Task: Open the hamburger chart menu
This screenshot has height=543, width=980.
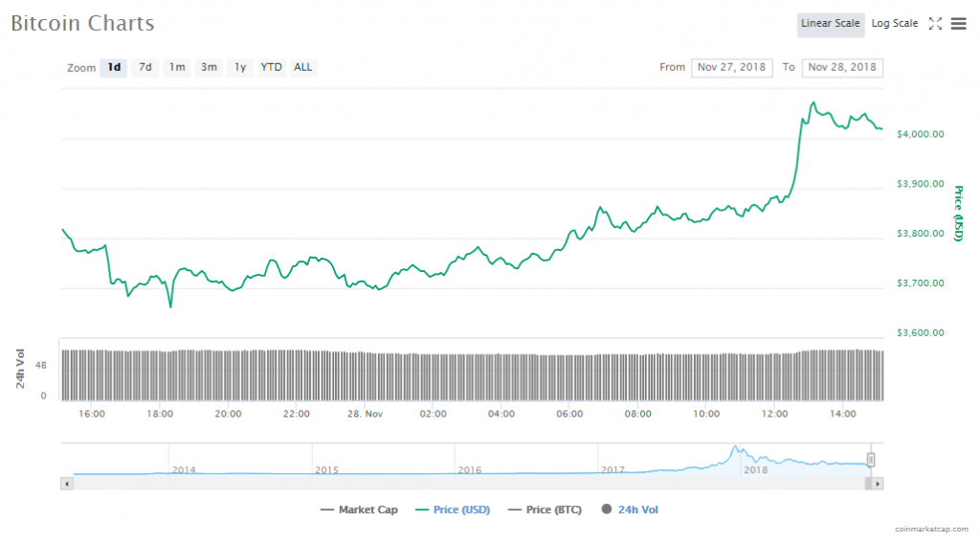Action: click(x=958, y=24)
